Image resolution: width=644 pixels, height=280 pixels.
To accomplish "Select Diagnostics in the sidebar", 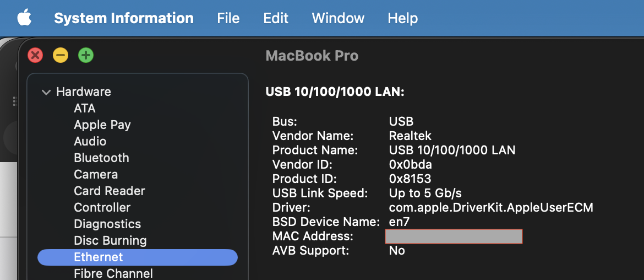I will click(x=107, y=224).
